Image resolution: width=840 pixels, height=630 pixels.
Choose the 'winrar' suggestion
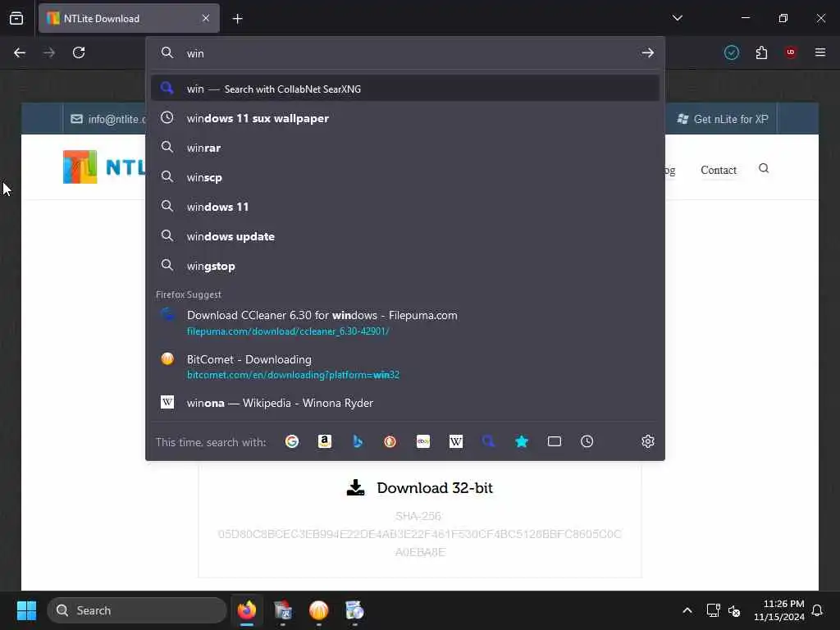pos(405,148)
